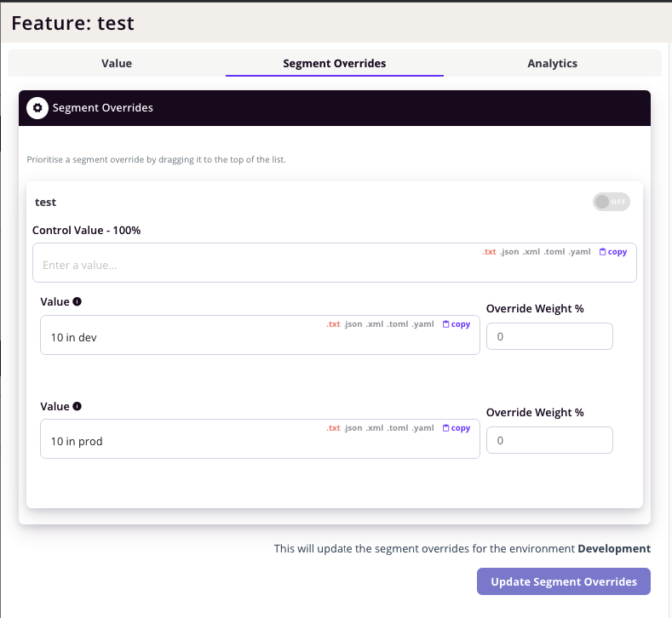Open the Analytics tab
Screen dimensions: 672x618
click(553, 63)
